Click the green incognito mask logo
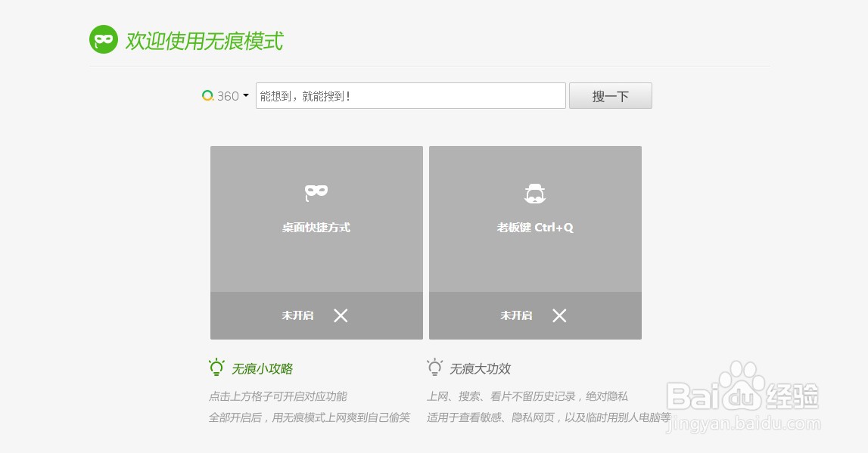The height and width of the screenshot is (453, 868). click(104, 40)
